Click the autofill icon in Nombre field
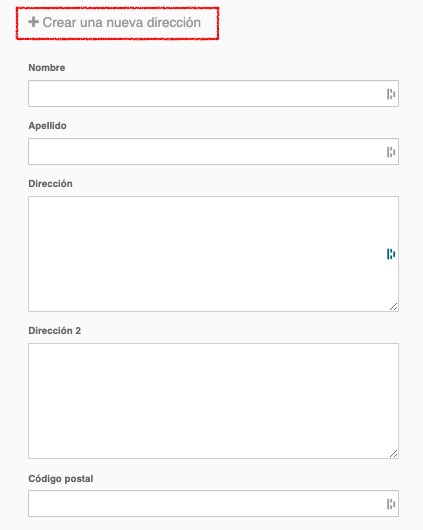Screen dimensions: 423x530 (x=391, y=94)
